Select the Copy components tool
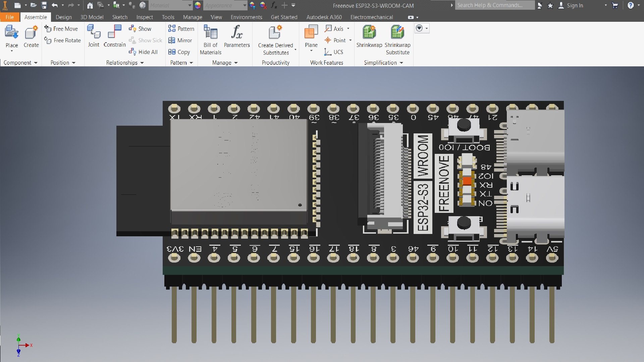The image size is (644, 362). (x=179, y=52)
